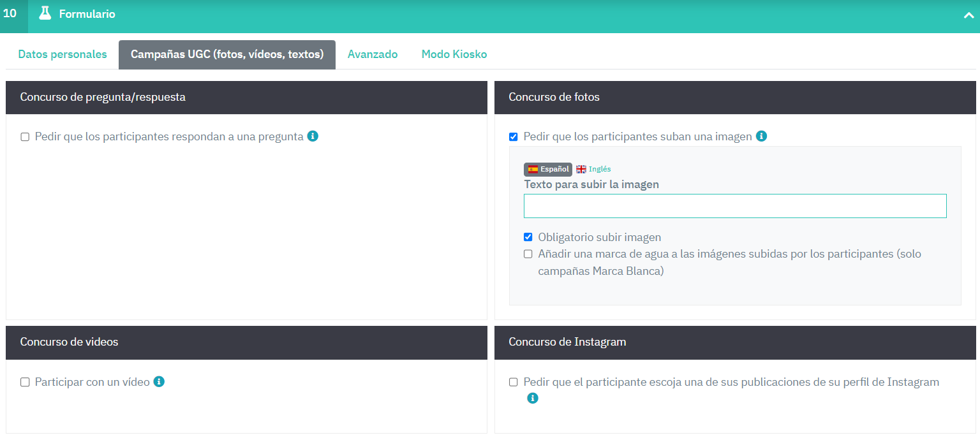
Task: Click the 'Concurso de fotos' header
Action: click(x=735, y=97)
